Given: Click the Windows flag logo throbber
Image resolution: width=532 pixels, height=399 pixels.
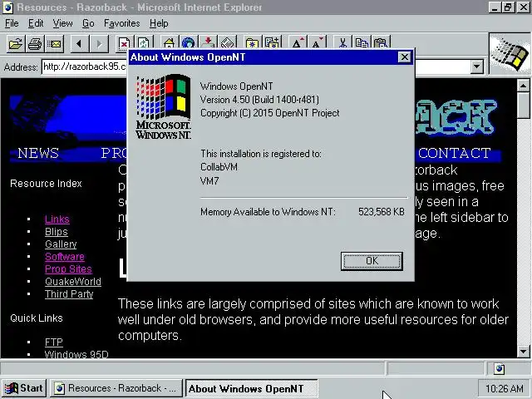Looking at the screenshot, I should click(x=510, y=53).
